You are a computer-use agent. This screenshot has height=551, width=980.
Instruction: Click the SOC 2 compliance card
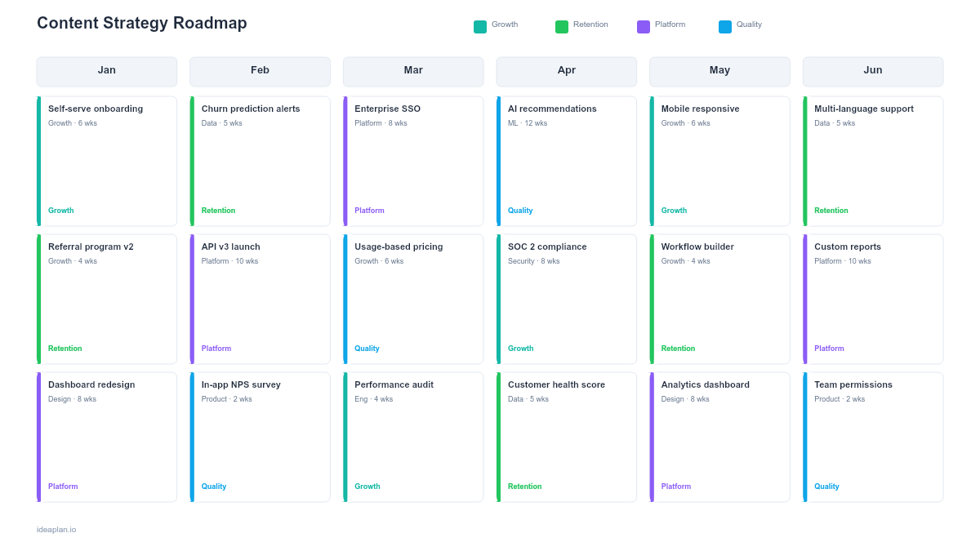coord(566,299)
